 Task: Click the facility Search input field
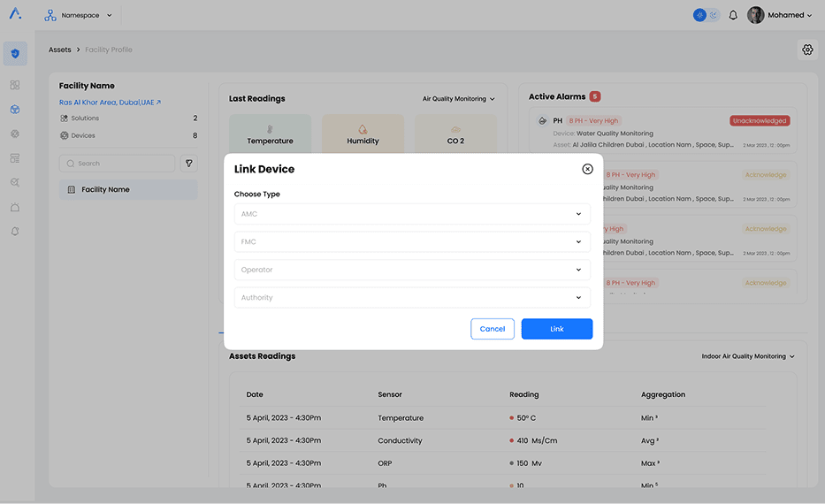tap(118, 164)
